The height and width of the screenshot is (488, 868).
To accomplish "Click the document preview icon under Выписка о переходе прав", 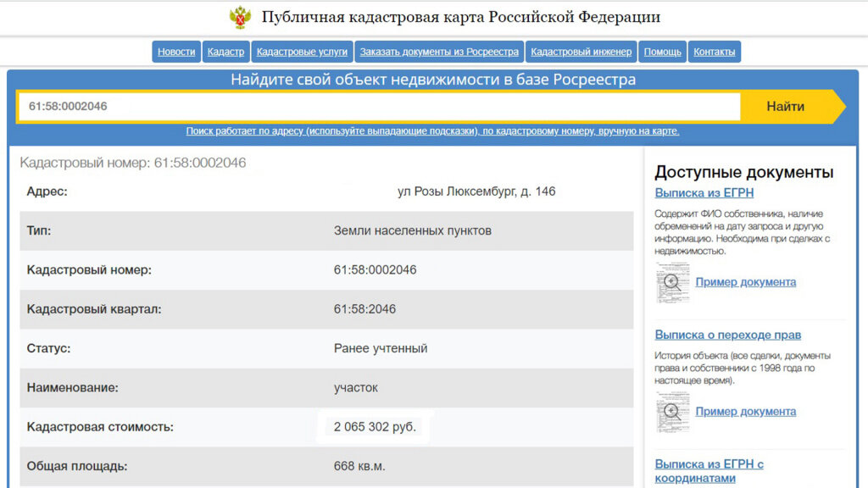I will [x=672, y=412].
